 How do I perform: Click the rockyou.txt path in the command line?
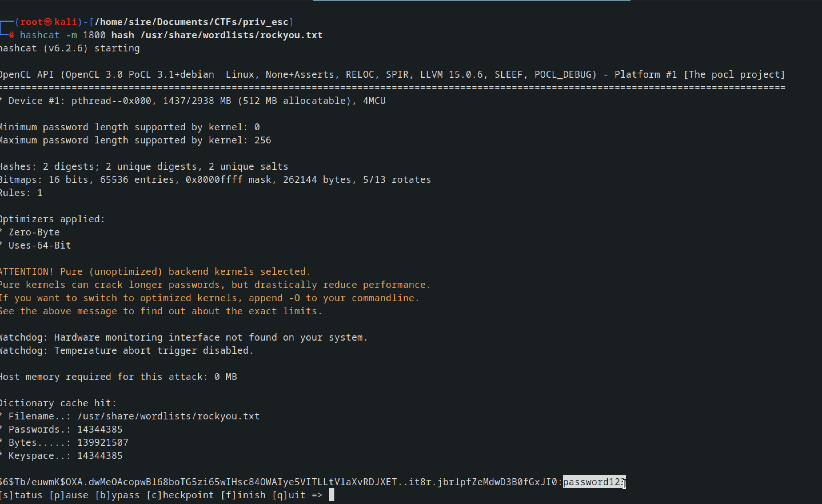(x=232, y=35)
